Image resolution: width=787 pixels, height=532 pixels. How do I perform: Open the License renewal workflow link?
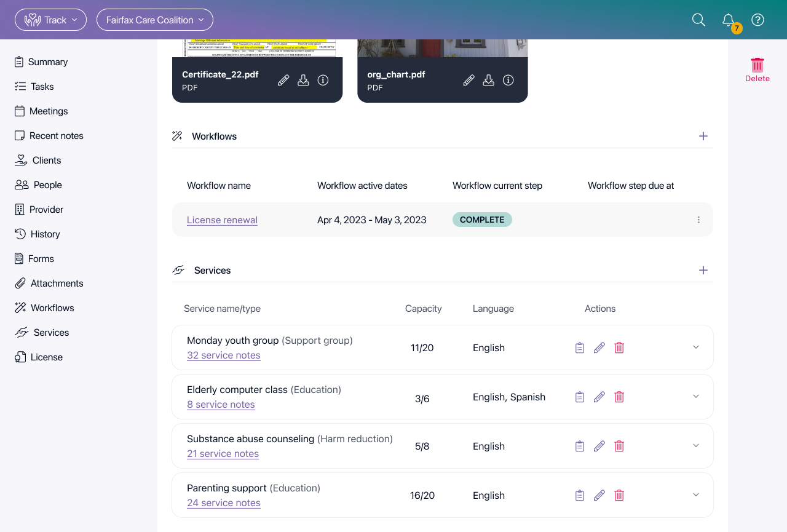tap(222, 220)
